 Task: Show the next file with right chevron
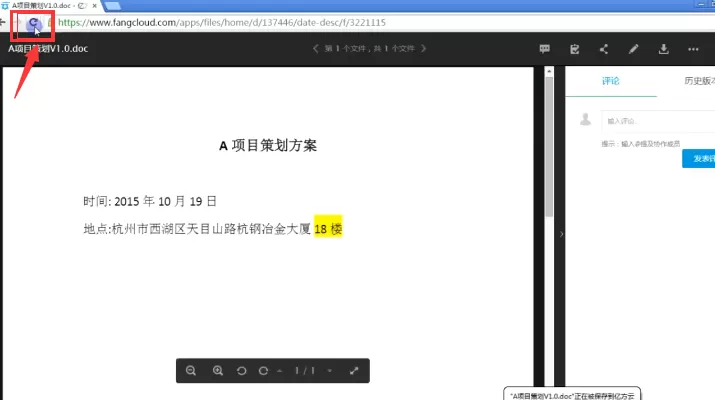[x=424, y=48]
